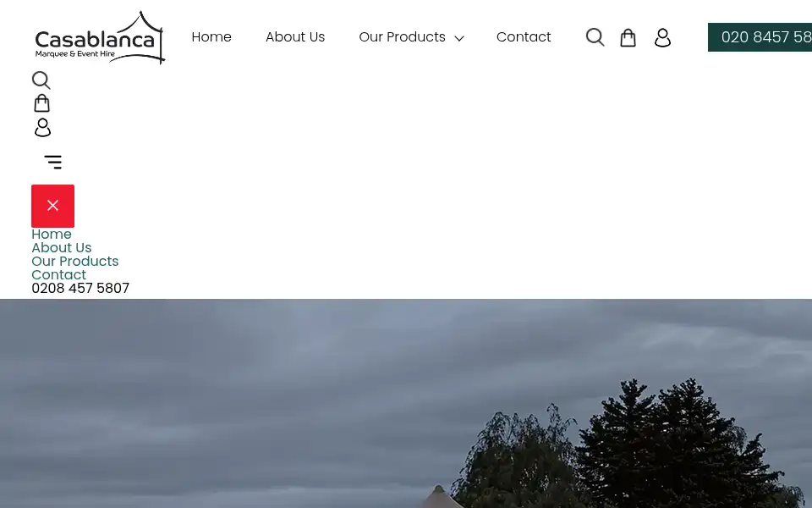Open Our Products in the top navigation
Screen dimensions: 812x508
(402, 36)
